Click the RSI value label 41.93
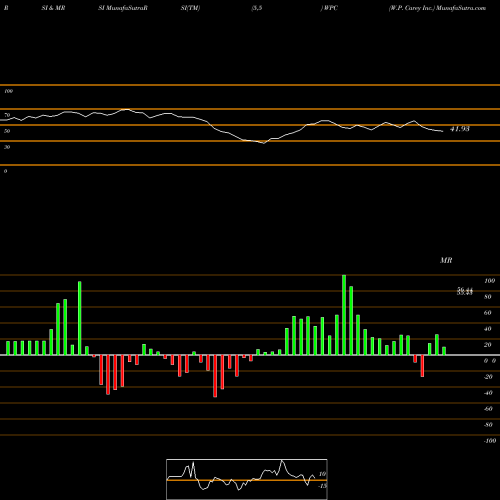Viewport: 500px width, 500px height. tap(460, 129)
